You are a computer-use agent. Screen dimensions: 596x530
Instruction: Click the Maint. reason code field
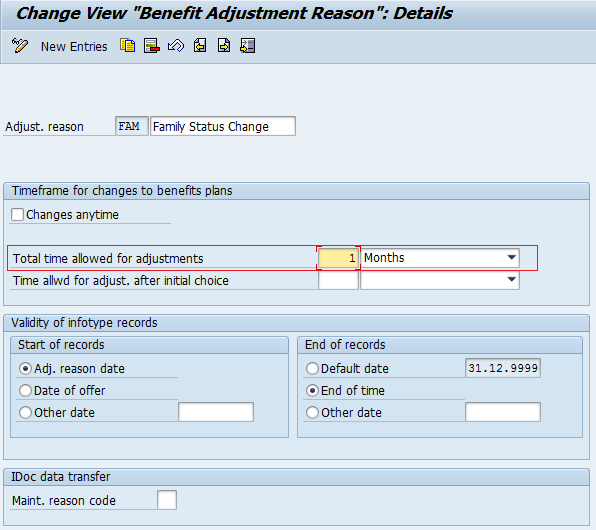pyautogui.click(x=167, y=500)
